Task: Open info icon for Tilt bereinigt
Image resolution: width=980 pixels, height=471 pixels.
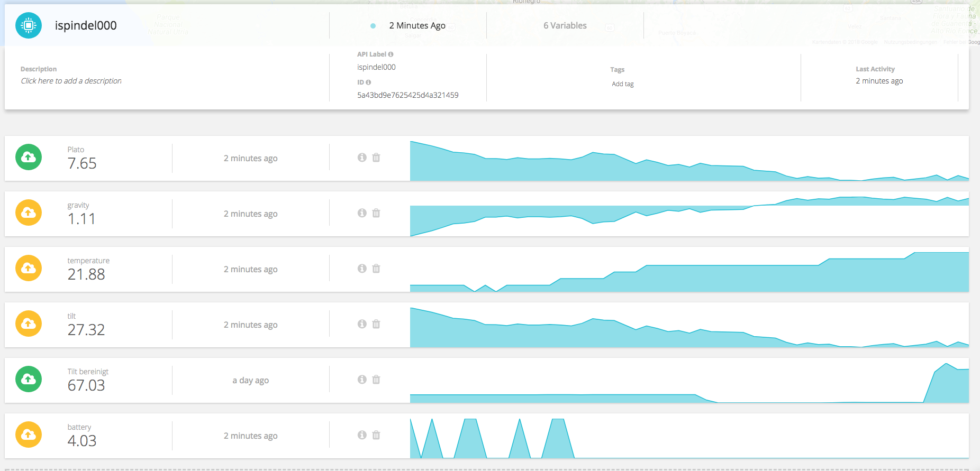Action: pyautogui.click(x=362, y=380)
